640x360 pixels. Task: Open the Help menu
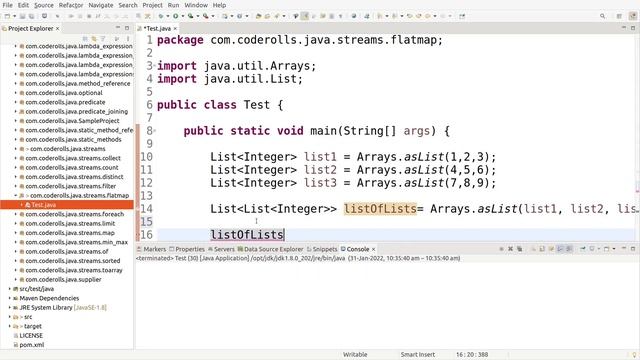(219, 5)
